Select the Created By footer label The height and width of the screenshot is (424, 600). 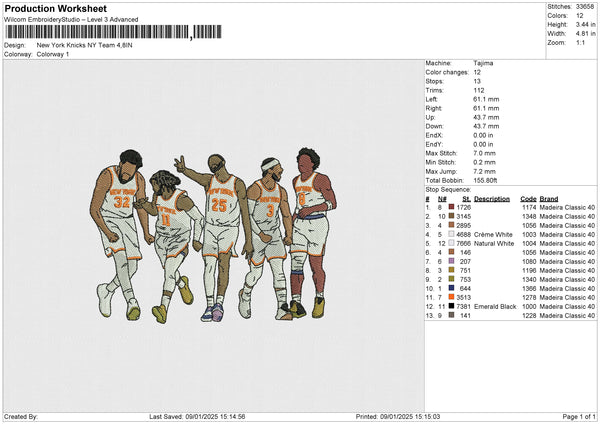(21, 416)
